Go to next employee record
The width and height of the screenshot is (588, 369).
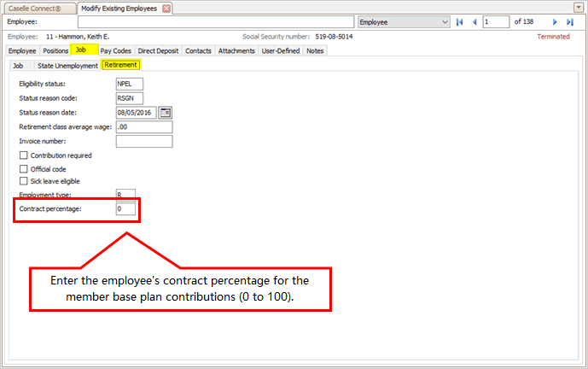[x=555, y=21]
